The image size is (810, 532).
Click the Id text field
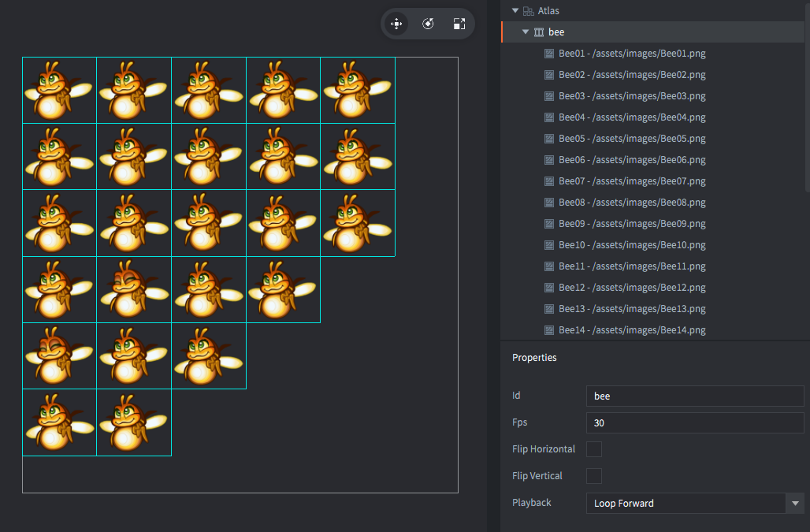[x=694, y=396]
